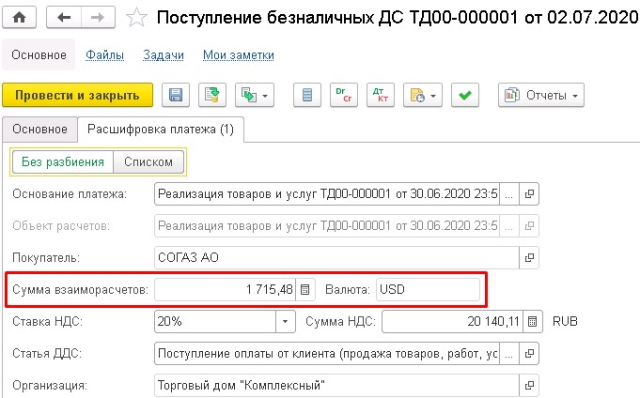Open Организация record icon
Viewport: 640px width, 398px height.
pos(529,385)
